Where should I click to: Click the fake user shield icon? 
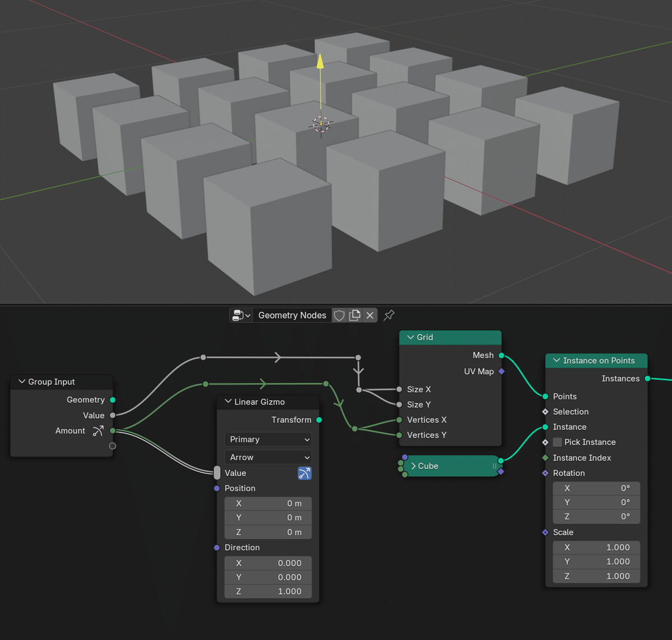tap(339, 316)
